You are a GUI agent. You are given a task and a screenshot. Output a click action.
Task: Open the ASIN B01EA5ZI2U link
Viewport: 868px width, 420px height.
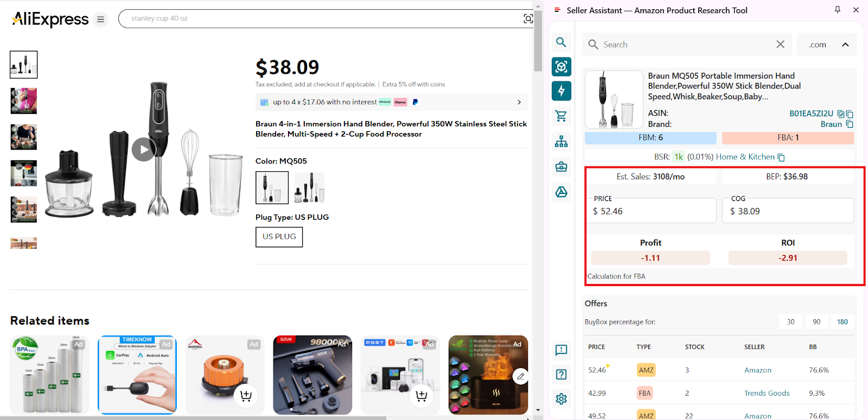811,114
